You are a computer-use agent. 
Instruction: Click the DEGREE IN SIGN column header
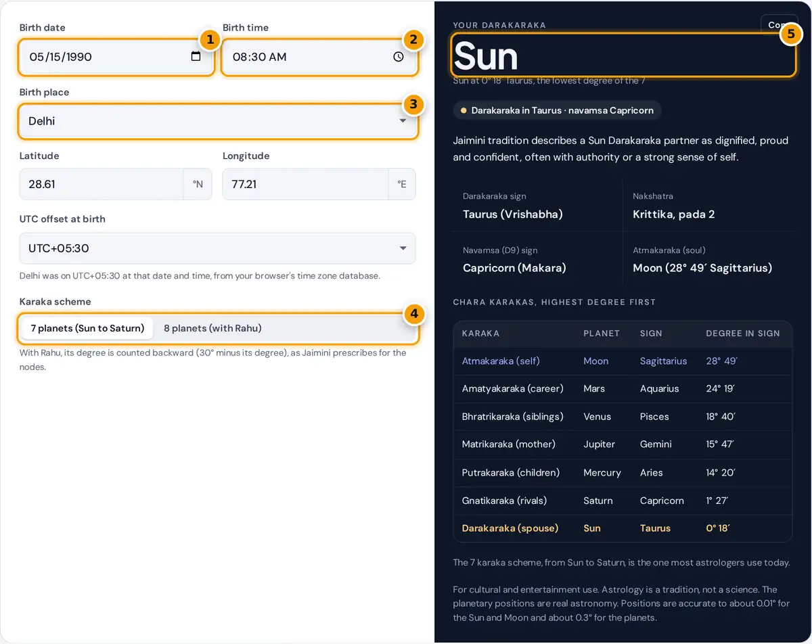tap(743, 333)
